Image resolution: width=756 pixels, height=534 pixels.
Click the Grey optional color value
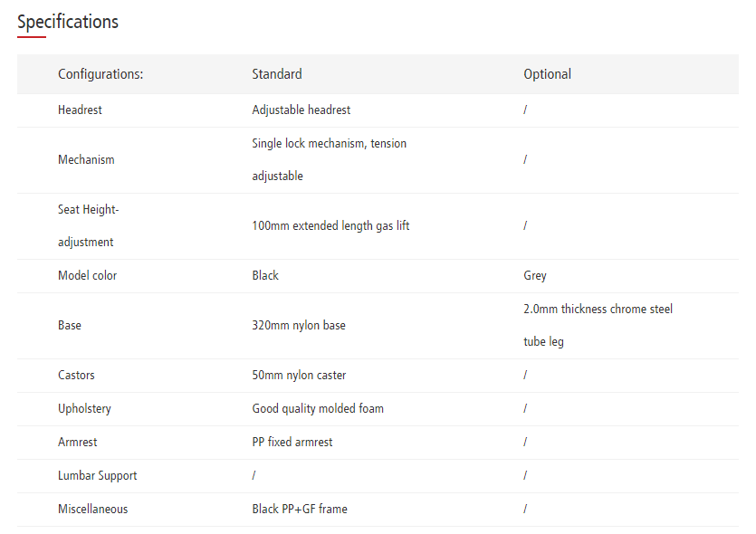(535, 275)
